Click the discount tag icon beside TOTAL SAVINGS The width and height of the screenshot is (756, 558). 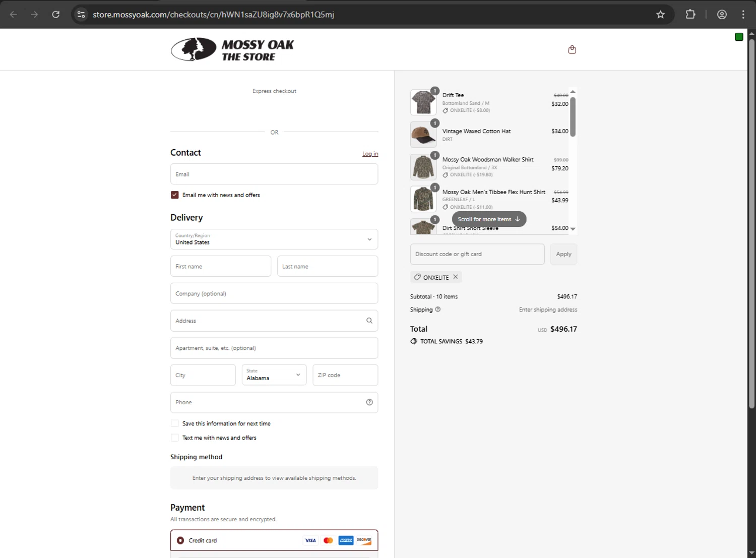click(x=414, y=341)
